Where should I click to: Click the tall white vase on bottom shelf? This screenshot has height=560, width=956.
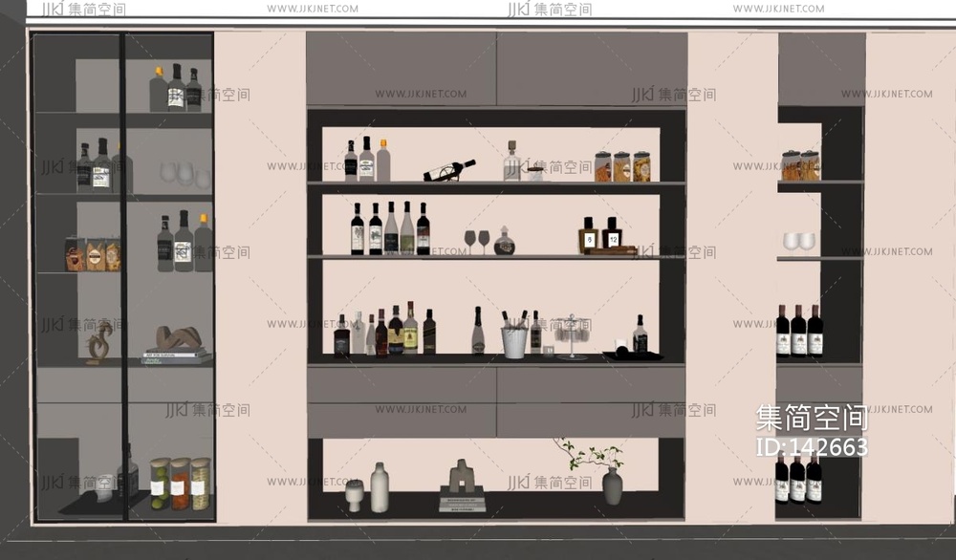click(x=380, y=487)
